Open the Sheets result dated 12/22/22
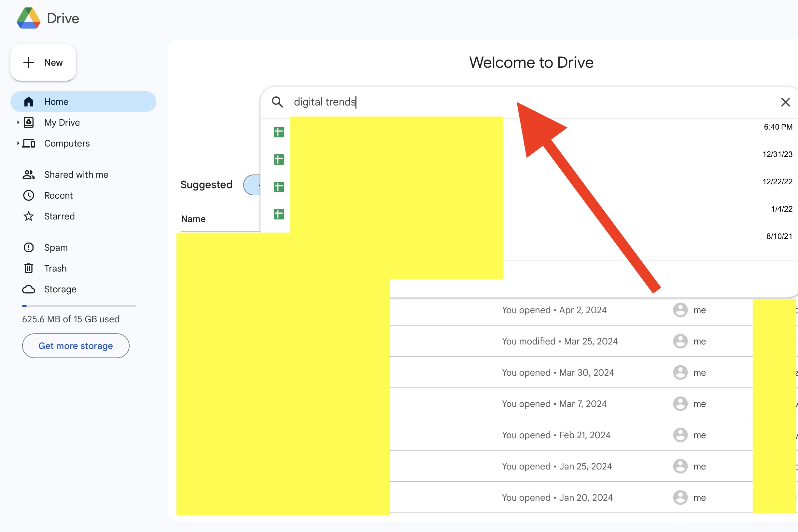Screen dimensions: 798x532 point(529,187)
